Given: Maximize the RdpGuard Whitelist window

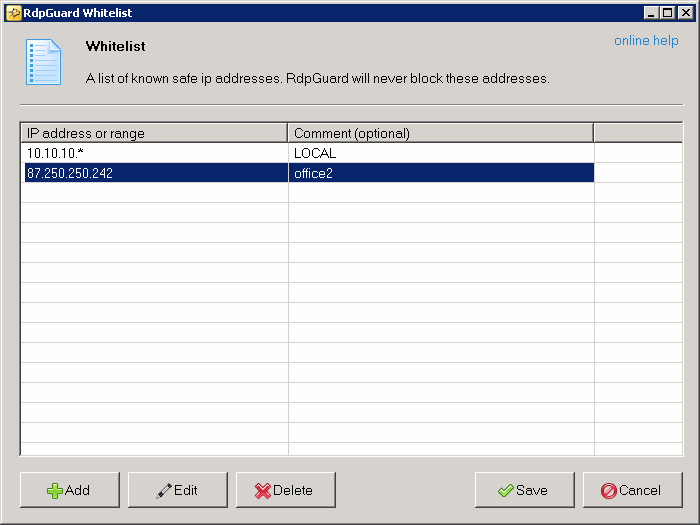Looking at the screenshot, I should tap(668, 13).
